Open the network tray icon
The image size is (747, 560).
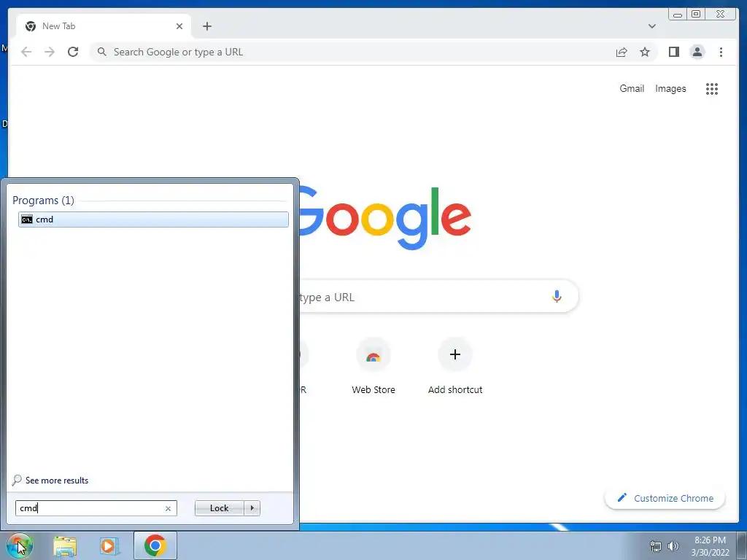tap(656, 546)
